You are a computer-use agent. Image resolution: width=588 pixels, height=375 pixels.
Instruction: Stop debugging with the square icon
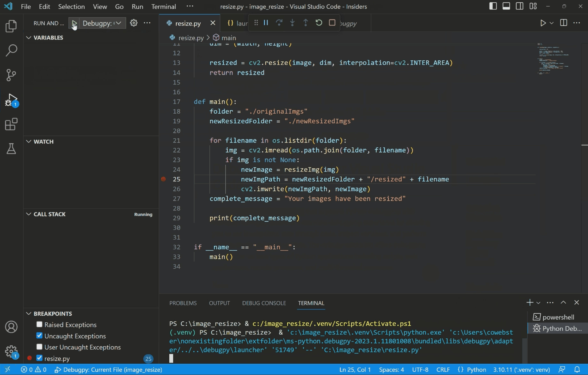click(332, 23)
